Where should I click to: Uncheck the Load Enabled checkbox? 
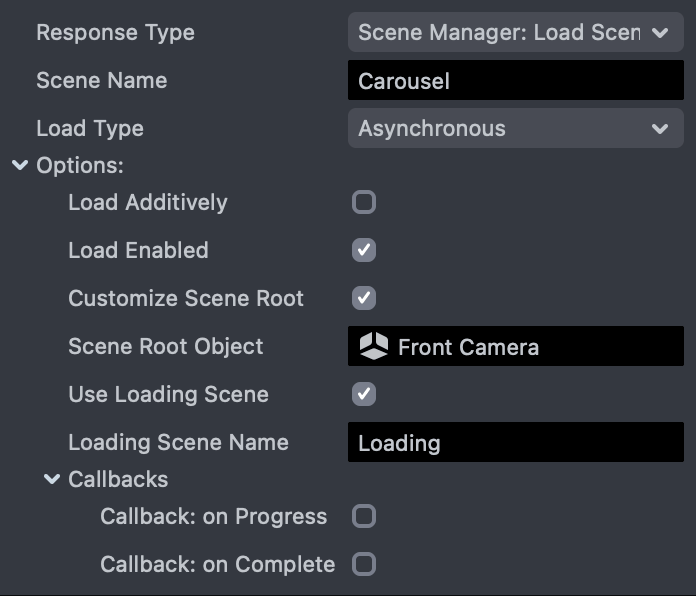pyautogui.click(x=364, y=250)
